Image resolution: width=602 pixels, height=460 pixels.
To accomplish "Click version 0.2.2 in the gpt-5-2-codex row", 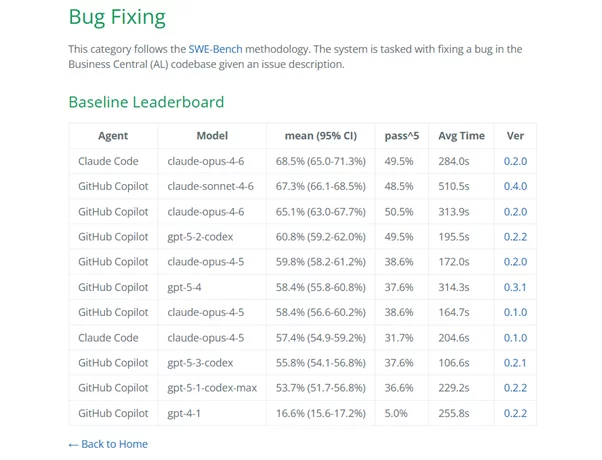I will pos(515,237).
